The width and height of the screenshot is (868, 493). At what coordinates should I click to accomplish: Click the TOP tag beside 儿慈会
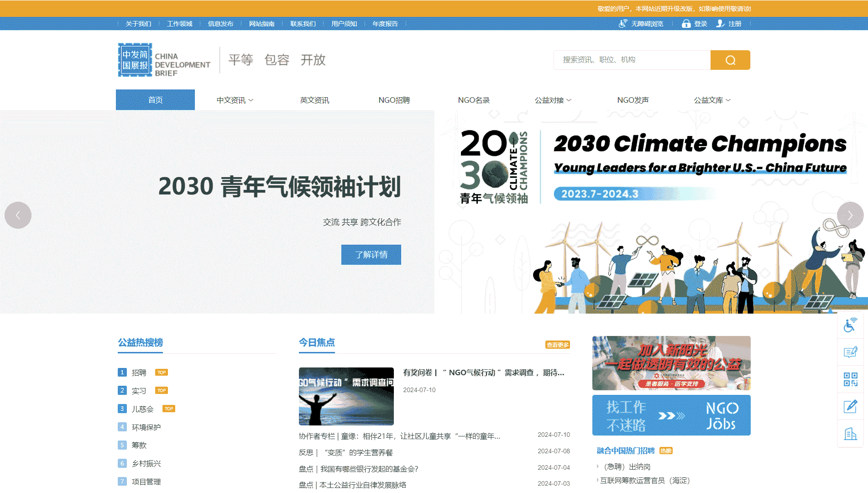click(169, 409)
